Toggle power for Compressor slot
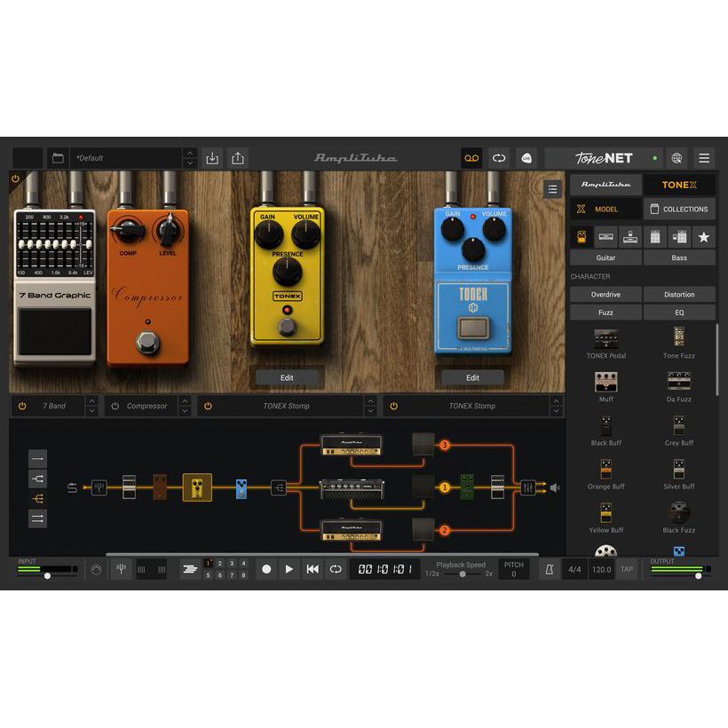Image resolution: width=728 pixels, height=728 pixels. 115,406
